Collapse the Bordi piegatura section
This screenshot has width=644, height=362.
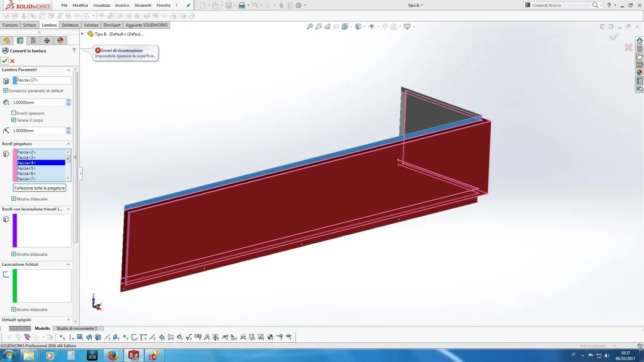(68, 144)
